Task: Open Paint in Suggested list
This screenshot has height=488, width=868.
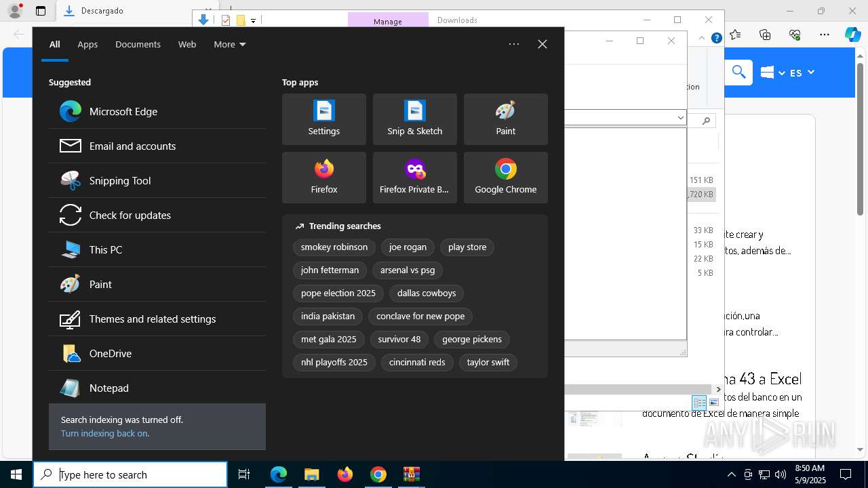Action: pos(157,284)
